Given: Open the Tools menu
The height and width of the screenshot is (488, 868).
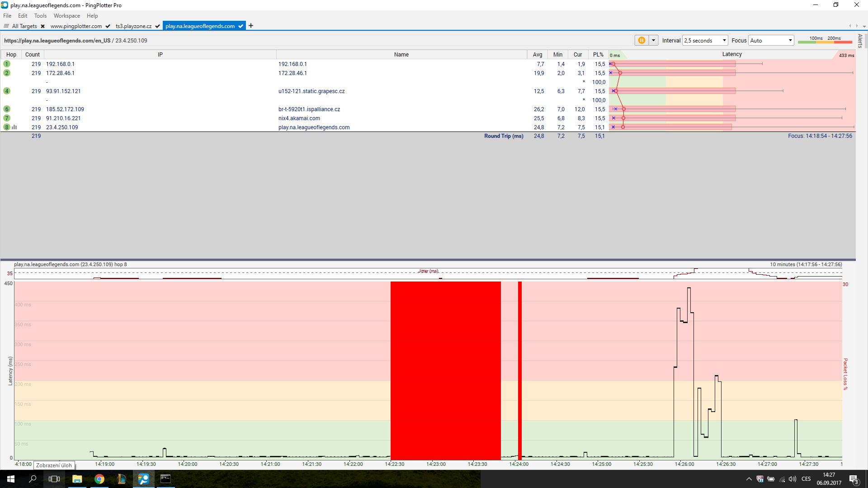Looking at the screenshot, I should (x=40, y=16).
